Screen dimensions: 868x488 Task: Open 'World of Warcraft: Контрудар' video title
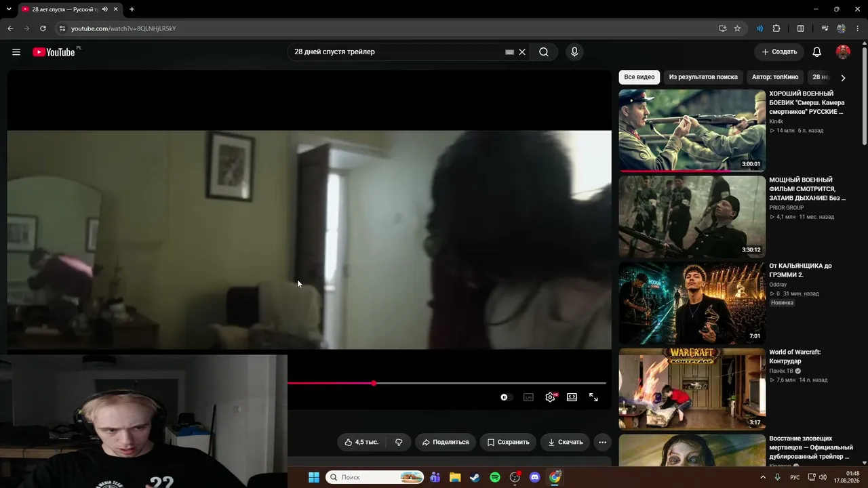(795, 357)
